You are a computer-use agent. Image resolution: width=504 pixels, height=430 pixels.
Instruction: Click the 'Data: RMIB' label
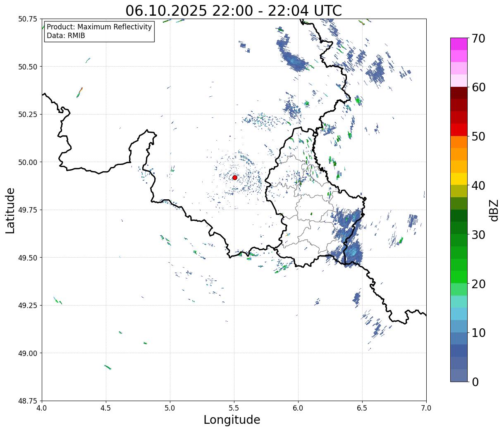pyautogui.click(x=66, y=36)
